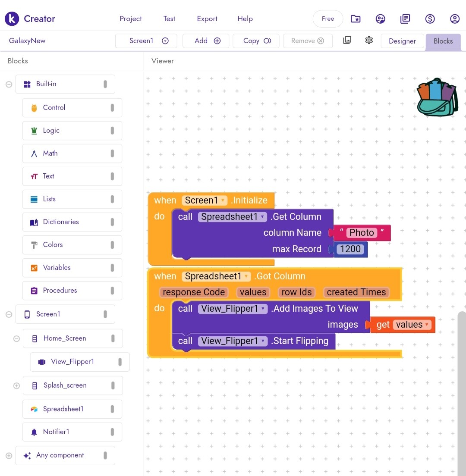Select the Procedures blocks category
Image resolution: width=466 pixels, height=476 pixels.
72,291
